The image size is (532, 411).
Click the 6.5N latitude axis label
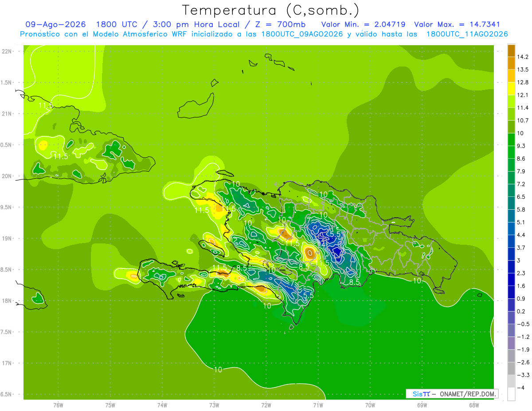(x=7, y=395)
